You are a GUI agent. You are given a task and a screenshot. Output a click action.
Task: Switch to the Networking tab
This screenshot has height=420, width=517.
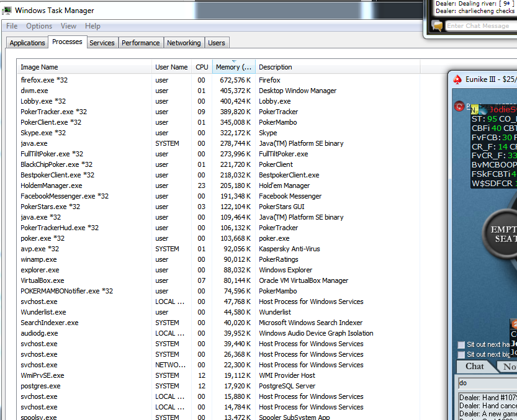[x=184, y=43]
